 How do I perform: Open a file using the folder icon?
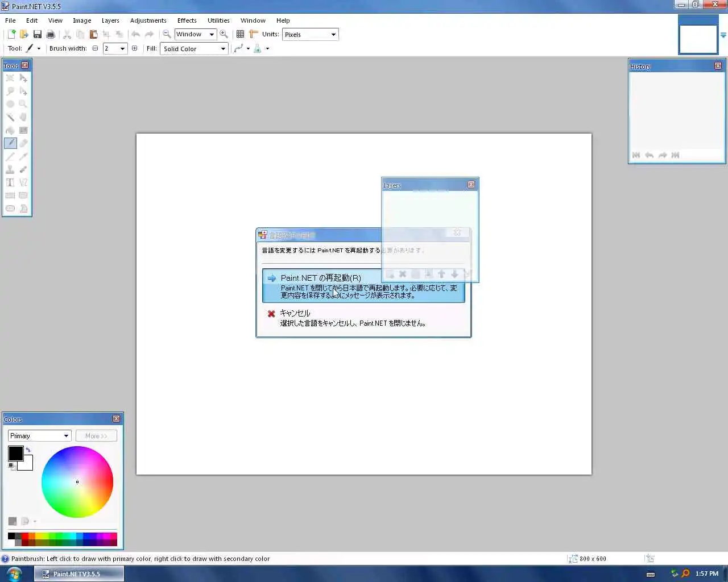coord(24,34)
